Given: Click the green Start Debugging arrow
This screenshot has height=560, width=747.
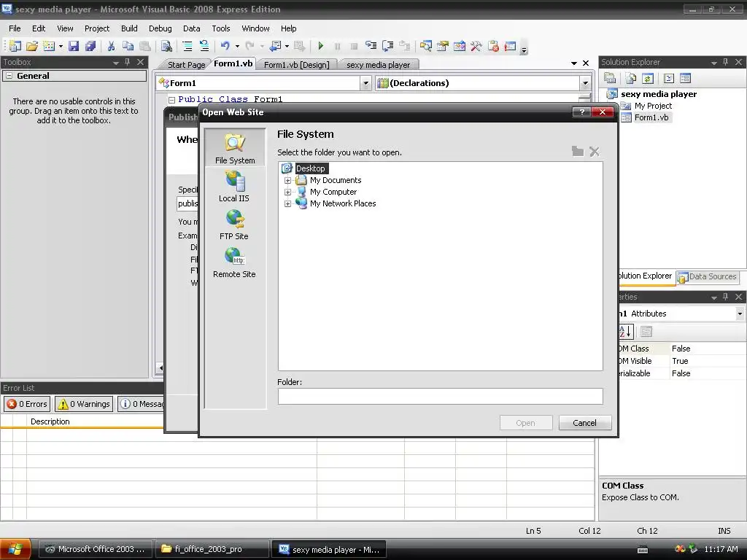Looking at the screenshot, I should pos(321,46).
